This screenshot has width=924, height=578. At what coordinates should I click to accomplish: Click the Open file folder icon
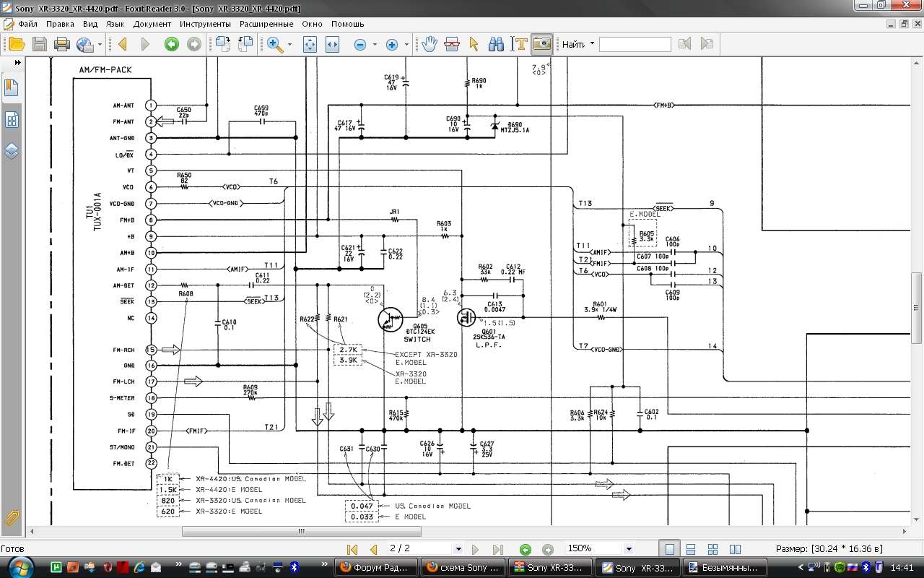tap(17, 44)
